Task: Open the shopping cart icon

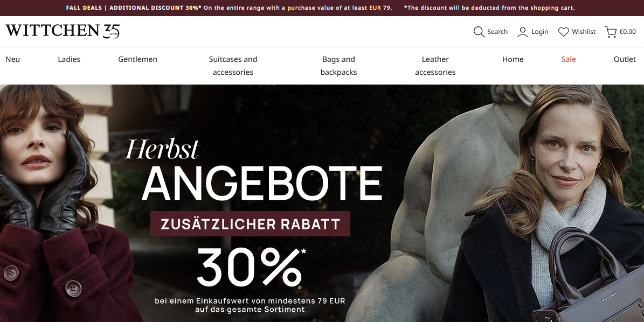Action: (x=611, y=32)
